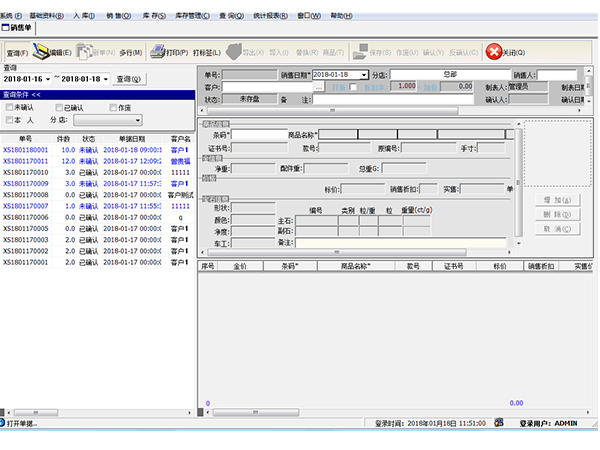The height and width of the screenshot is (450, 600).
Task: Open the 库存管理(C) menu
Action: coord(192,16)
